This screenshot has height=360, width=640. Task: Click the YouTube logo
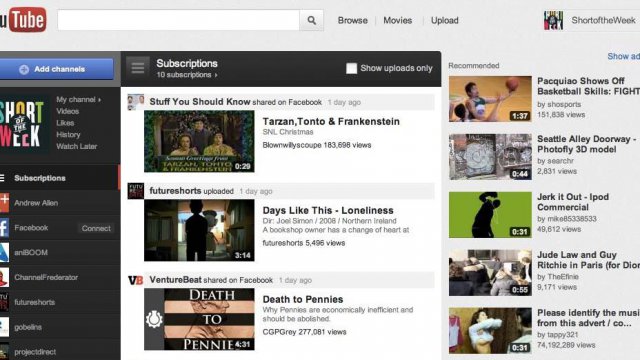click(23, 19)
